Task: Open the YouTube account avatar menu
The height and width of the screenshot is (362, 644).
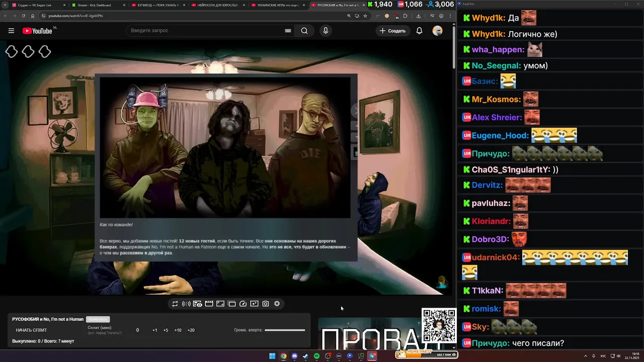Action: pos(437,31)
